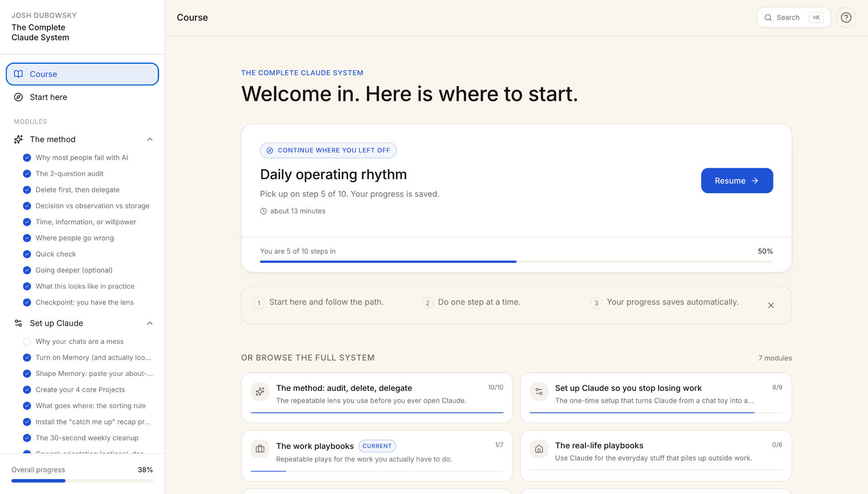Click the sliders icon beside Set up Claude
The height and width of the screenshot is (494, 868).
pos(19,323)
